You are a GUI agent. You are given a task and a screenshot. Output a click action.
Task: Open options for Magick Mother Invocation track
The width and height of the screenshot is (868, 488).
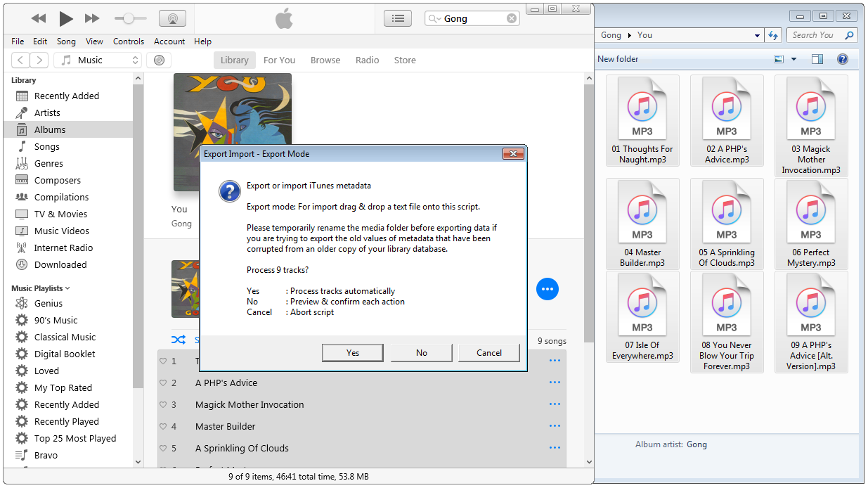tap(555, 404)
